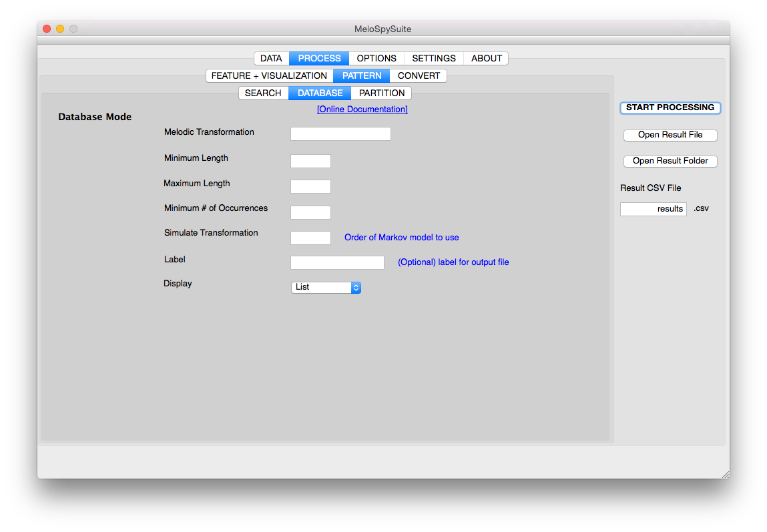This screenshot has height=532, width=767.
Task: Select the PROCESS tab
Action: [x=319, y=58]
